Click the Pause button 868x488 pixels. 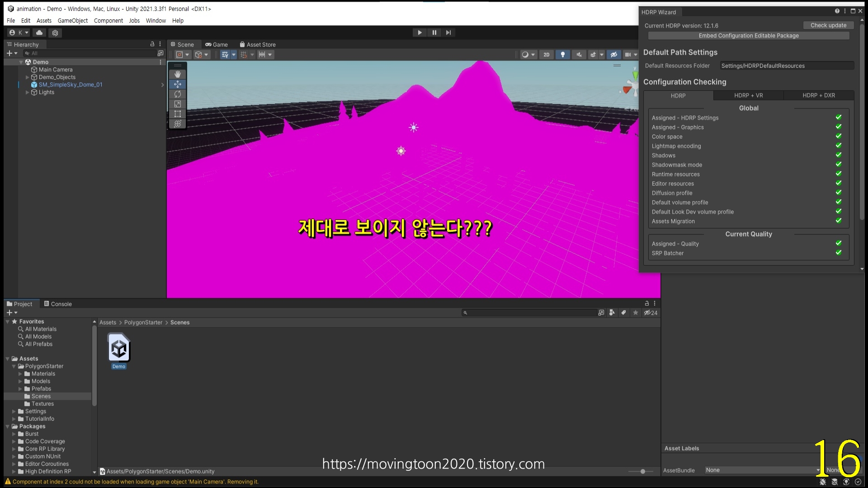434,33
